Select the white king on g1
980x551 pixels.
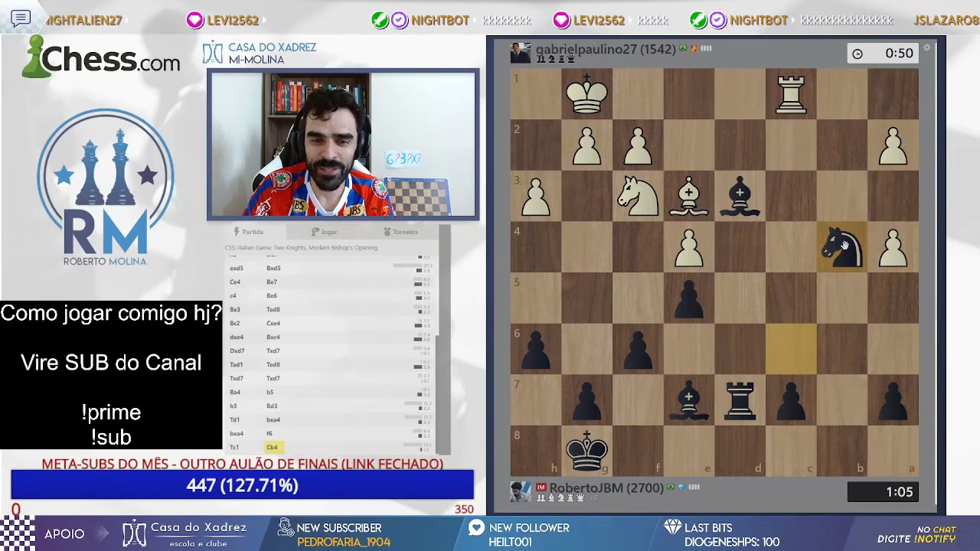(586, 94)
